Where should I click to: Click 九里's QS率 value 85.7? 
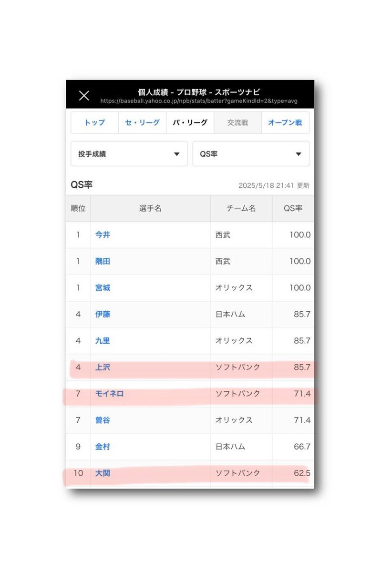302,341
